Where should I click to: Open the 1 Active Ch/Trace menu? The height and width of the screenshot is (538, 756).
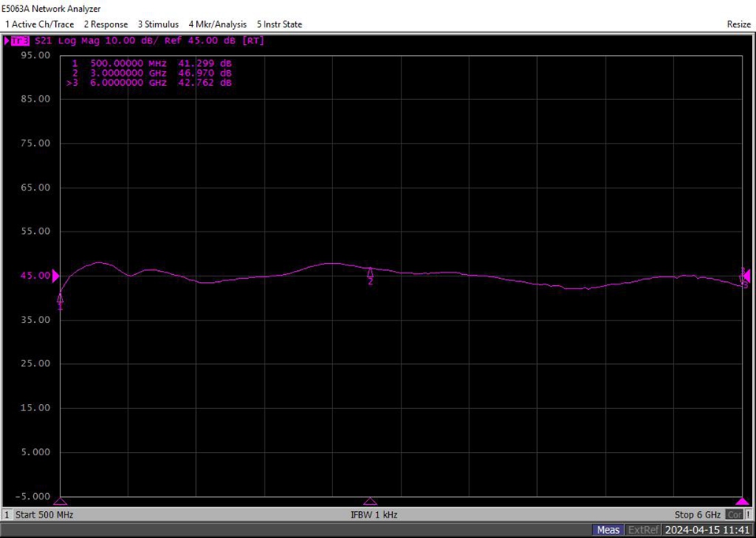coord(39,24)
